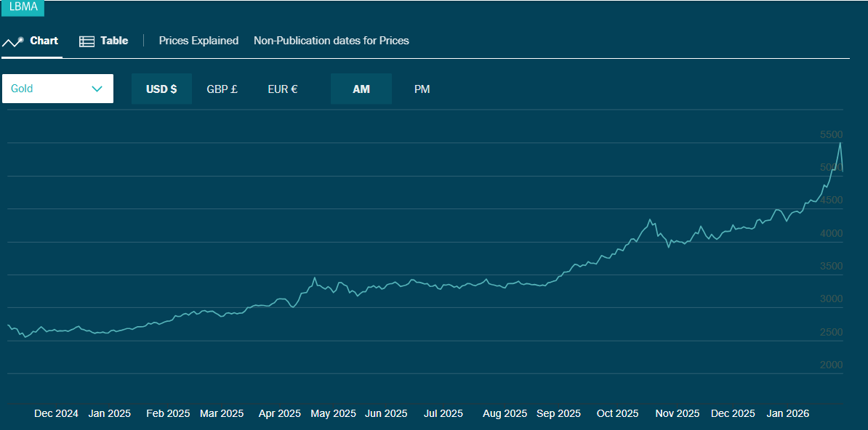Click the table grid icon beside Table
This screenshot has height=430, width=868.
click(x=87, y=41)
